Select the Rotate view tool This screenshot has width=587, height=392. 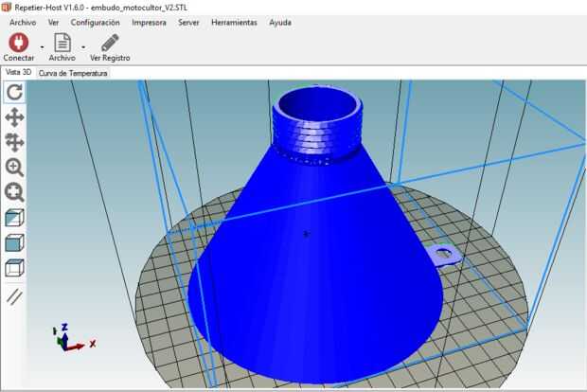point(14,92)
